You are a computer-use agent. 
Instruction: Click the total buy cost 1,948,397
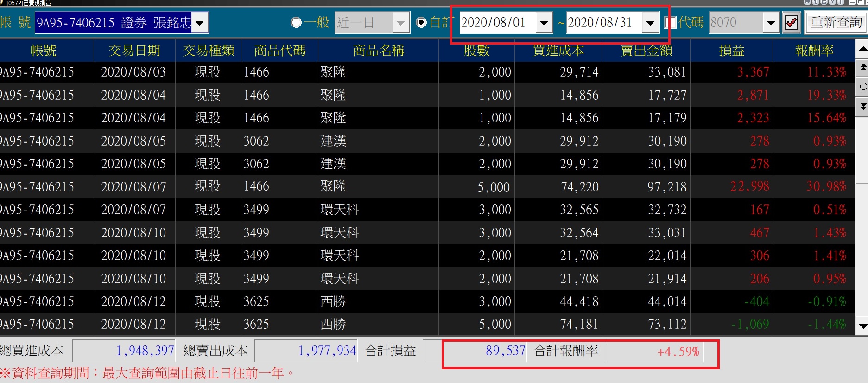pos(145,351)
